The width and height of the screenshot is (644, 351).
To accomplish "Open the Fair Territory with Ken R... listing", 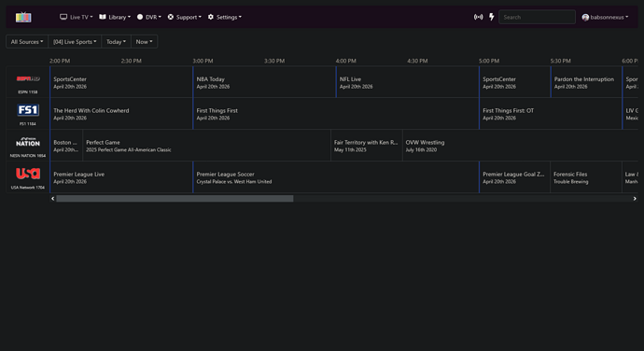I will pos(367,146).
